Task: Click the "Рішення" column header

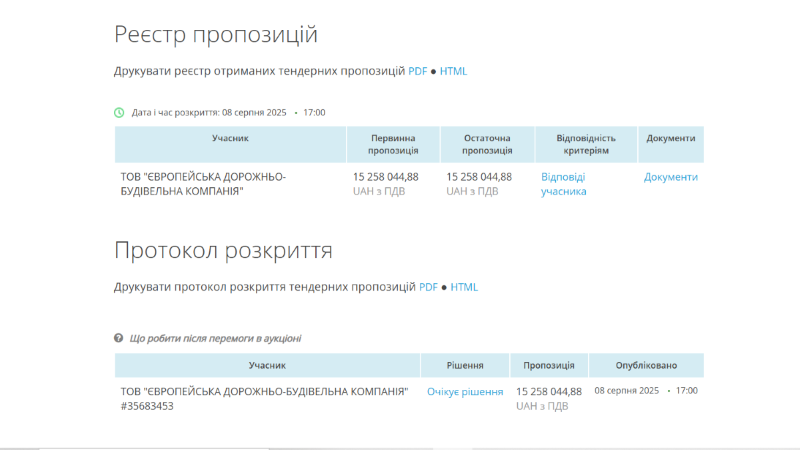Action: [465, 365]
